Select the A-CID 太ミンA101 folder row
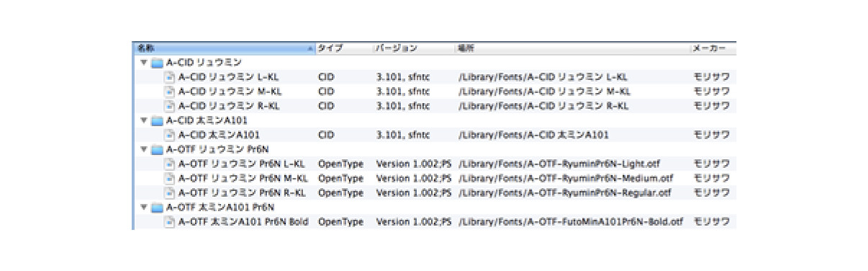The width and height of the screenshot is (868, 271). (435, 120)
